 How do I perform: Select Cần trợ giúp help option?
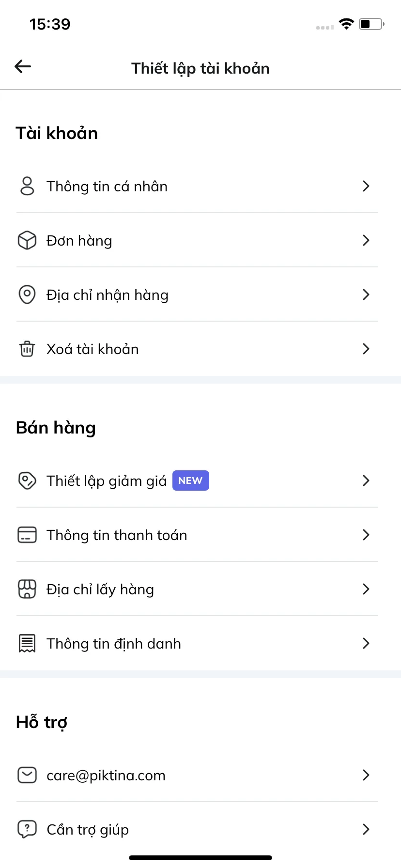197,829
